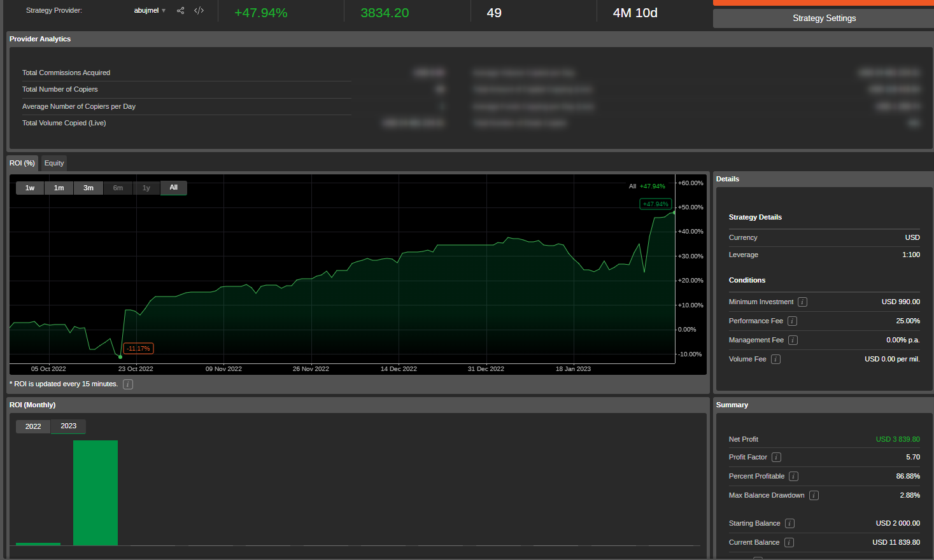Click the USD 0.00 per mil. value
This screenshot has height=560, width=934.
click(892, 360)
